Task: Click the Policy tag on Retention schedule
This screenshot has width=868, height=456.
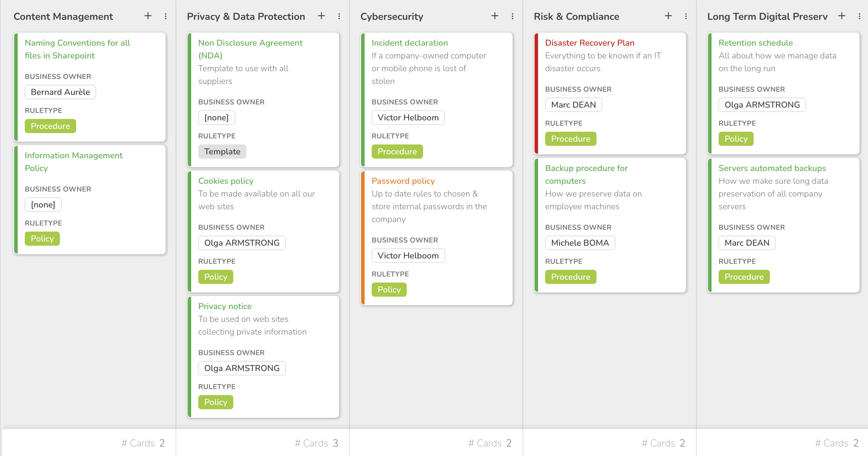Action: [x=736, y=138]
